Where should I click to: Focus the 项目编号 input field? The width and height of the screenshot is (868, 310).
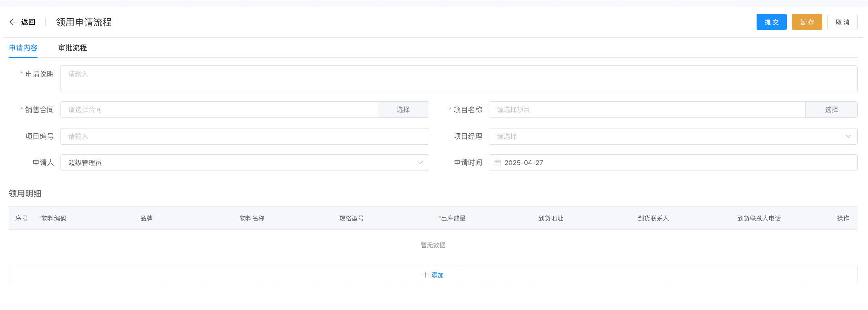click(x=244, y=136)
